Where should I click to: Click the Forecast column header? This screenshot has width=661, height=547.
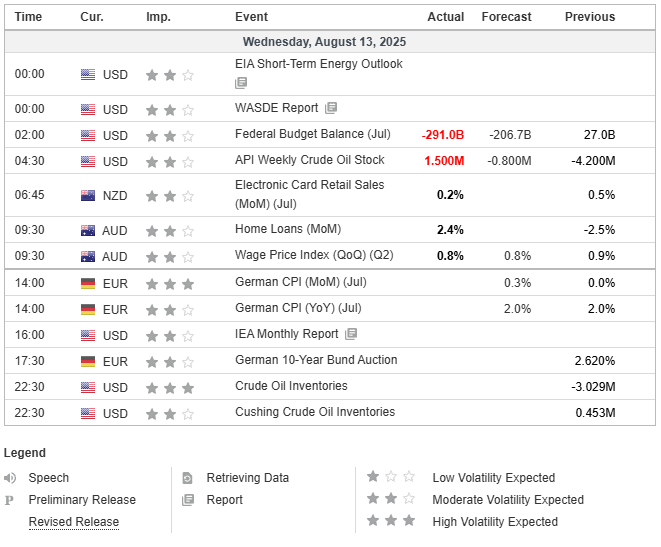[506, 17]
